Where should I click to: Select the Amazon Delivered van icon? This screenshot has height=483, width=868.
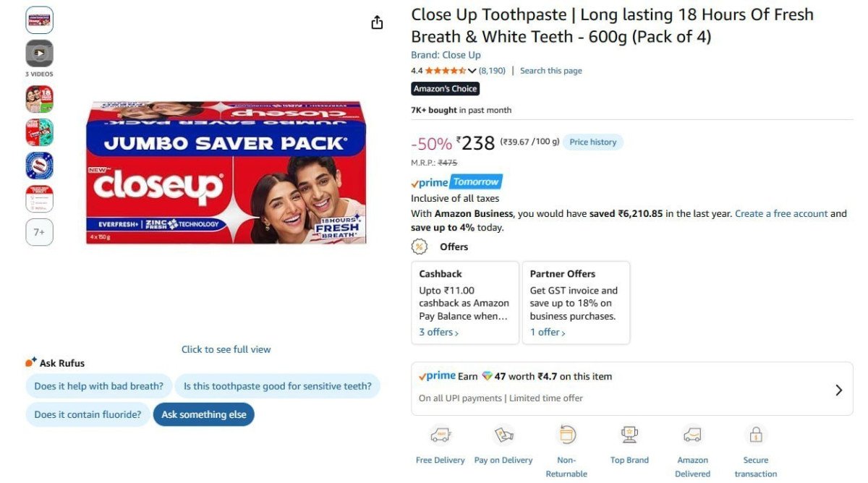click(x=692, y=434)
